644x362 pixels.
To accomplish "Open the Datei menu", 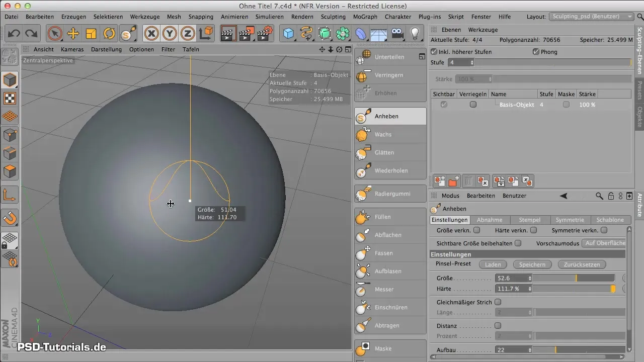I will pos(11,17).
